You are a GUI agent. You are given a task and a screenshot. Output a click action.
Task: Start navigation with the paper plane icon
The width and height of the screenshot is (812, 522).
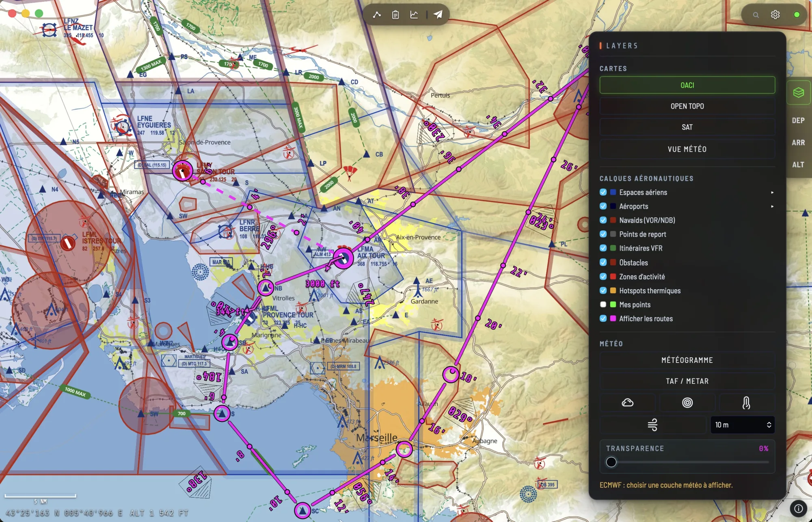[438, 15]
